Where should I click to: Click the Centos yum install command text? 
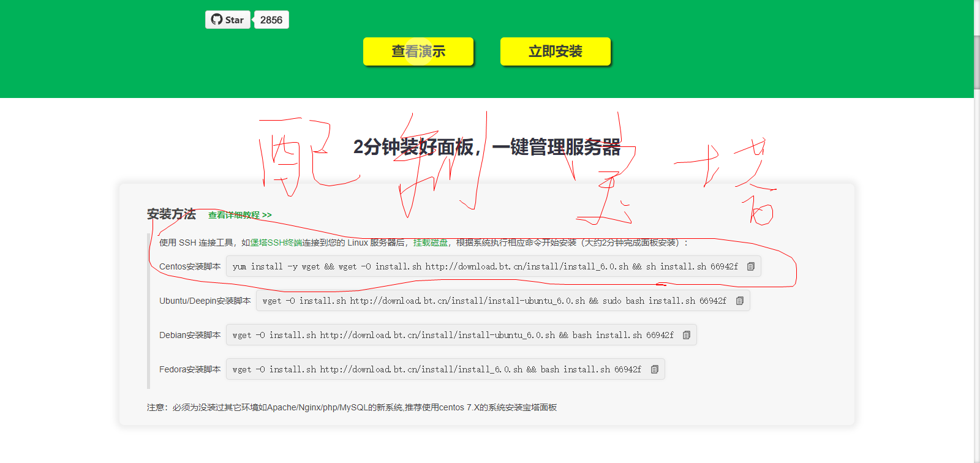[x=485, y=266]
